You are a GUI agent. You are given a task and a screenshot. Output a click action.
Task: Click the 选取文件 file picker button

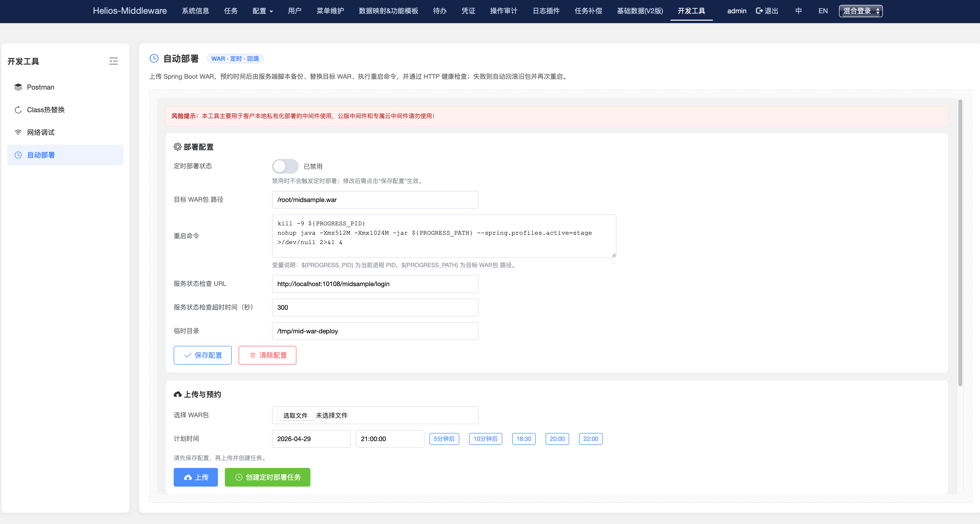(x=296, y=415)
